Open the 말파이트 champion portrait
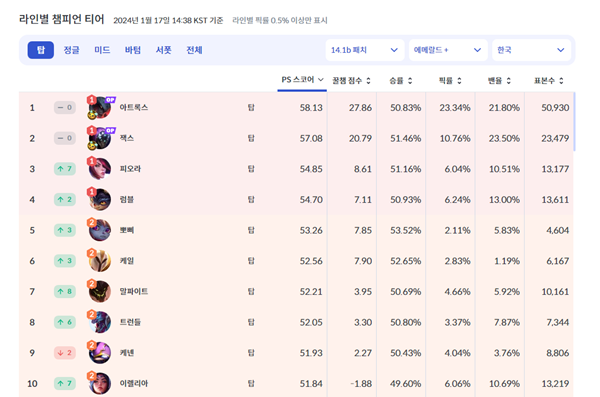Image resolution: width=600 pixels, height=397 pixels. click(x=100, y=291)
